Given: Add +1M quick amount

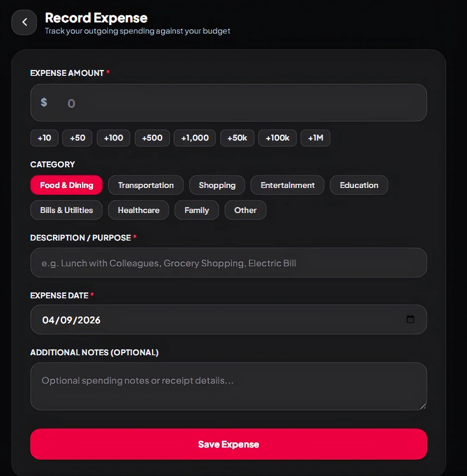Looking at the screenshot, I should click(316, 138).
